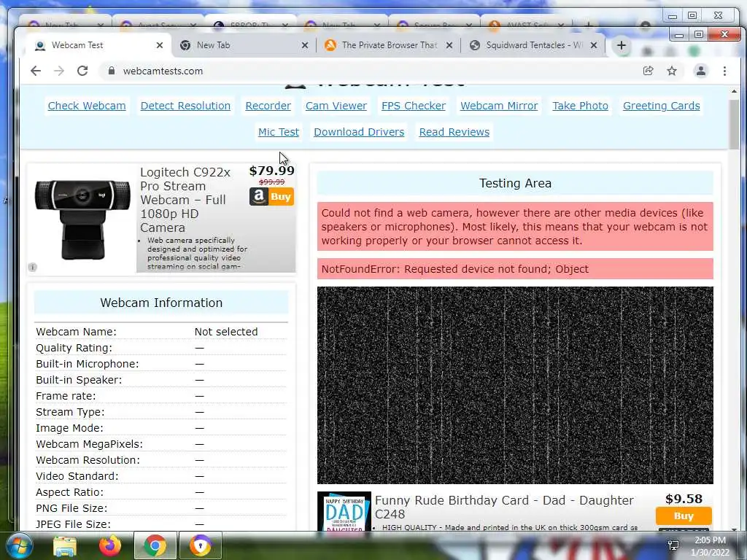Open the Take Photo link
Screen dimensions: 747x560
coord(580,106)
